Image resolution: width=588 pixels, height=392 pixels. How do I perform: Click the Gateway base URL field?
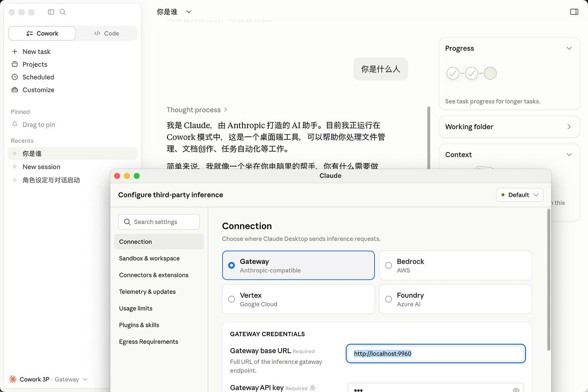point(435,354)
